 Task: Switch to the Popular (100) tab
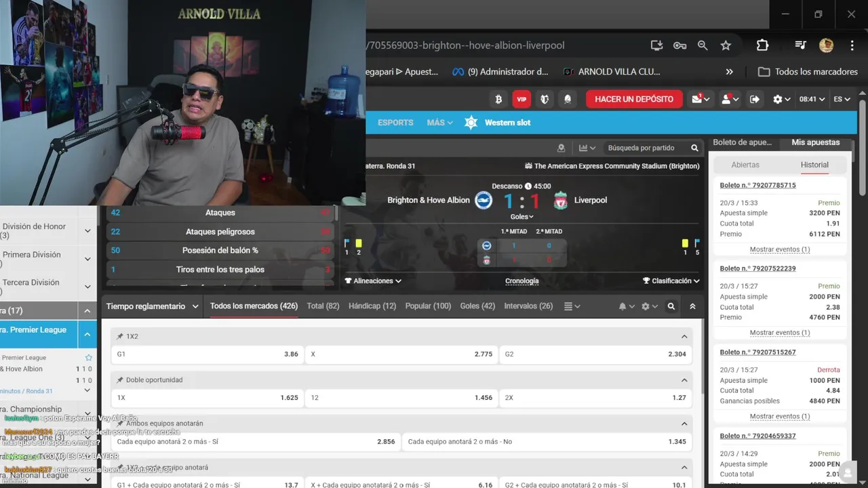(x=428, y=306)
